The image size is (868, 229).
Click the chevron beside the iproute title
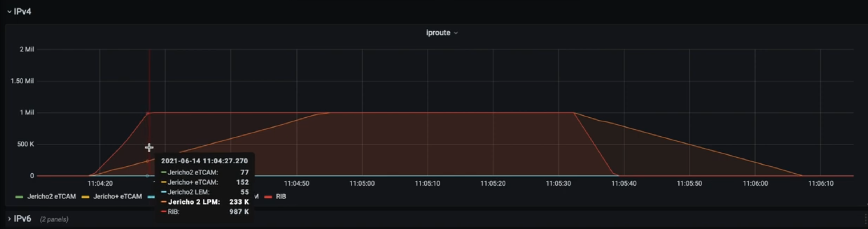(456, 33)
